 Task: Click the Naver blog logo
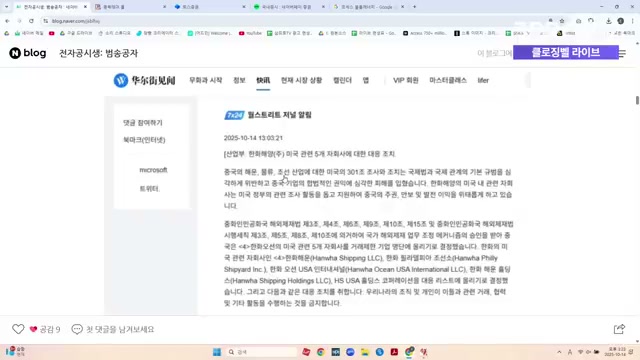click(x=28, y=53)
